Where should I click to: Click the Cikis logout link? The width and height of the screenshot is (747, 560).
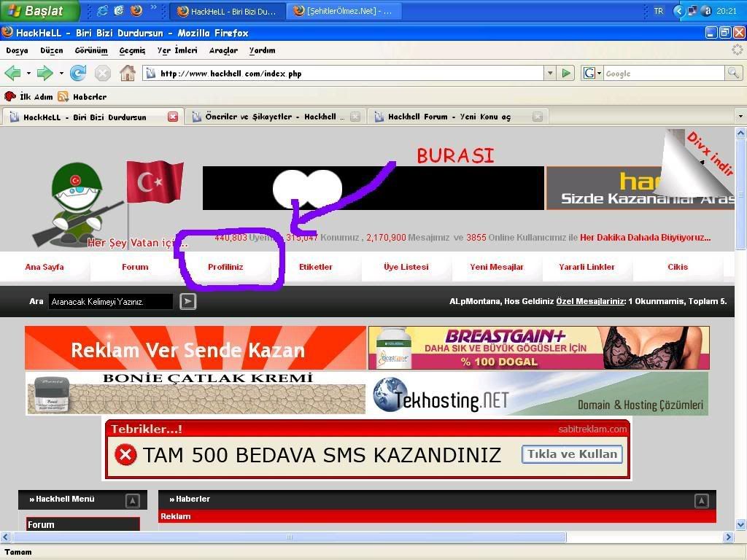click(678, 267)
